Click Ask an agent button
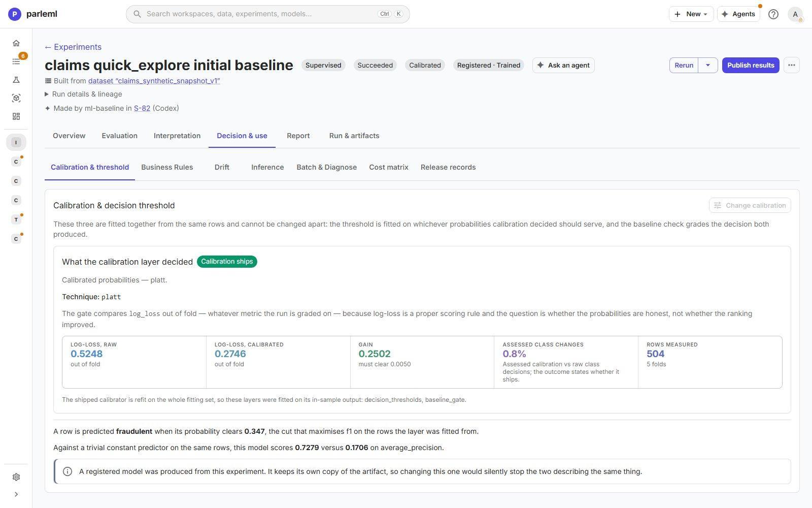This screenshot has height=508, width=812. click(563, 65)
